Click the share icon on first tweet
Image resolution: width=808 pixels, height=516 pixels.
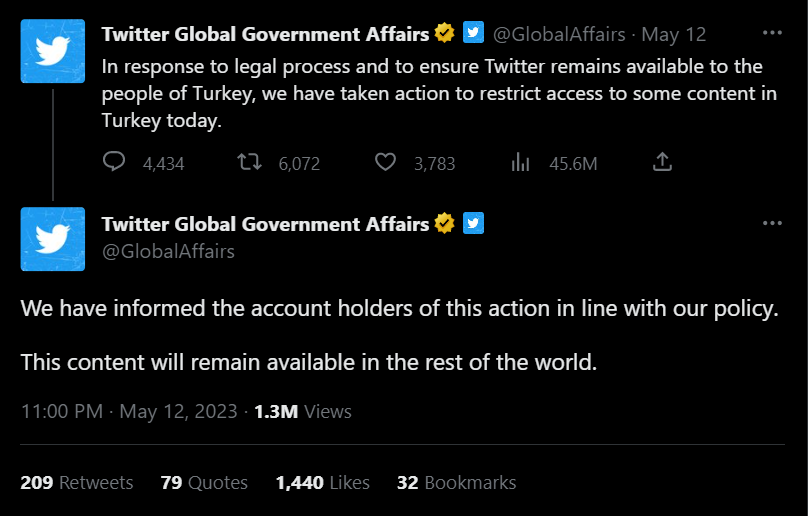(x=661, y=163)
